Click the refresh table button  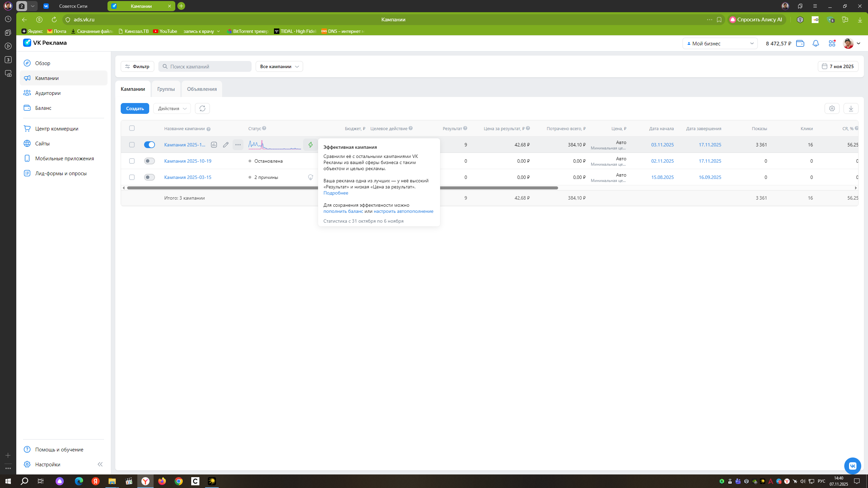[x=202, y=108]
